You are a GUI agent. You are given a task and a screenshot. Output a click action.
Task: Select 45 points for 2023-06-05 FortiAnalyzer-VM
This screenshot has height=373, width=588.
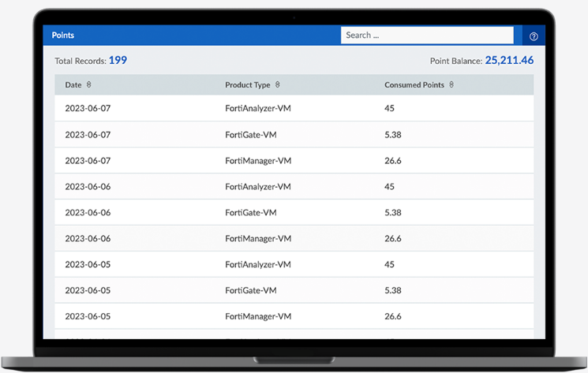pyautogui.click(x=389, y=264)
